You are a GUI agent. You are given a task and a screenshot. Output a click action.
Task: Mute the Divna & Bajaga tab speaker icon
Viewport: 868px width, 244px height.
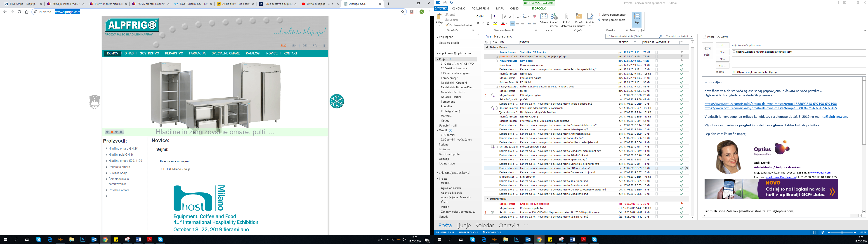tap(333, 4)
